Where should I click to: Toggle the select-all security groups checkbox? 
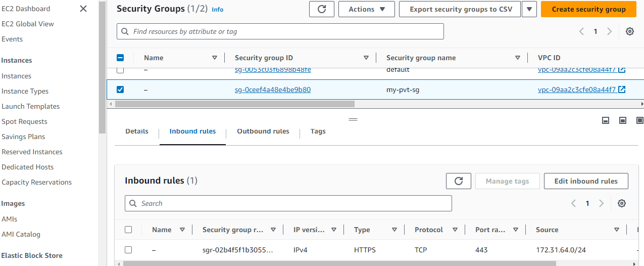120,58
